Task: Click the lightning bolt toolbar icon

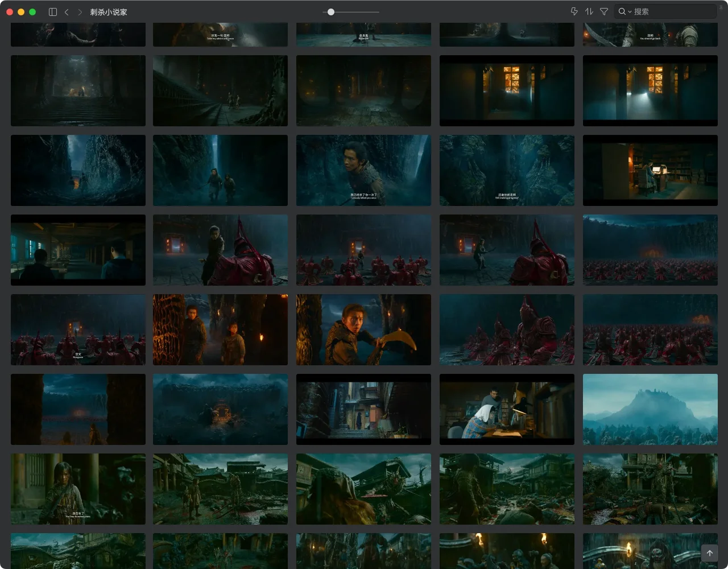Action: pyautogui.click(x=574, y=11)
